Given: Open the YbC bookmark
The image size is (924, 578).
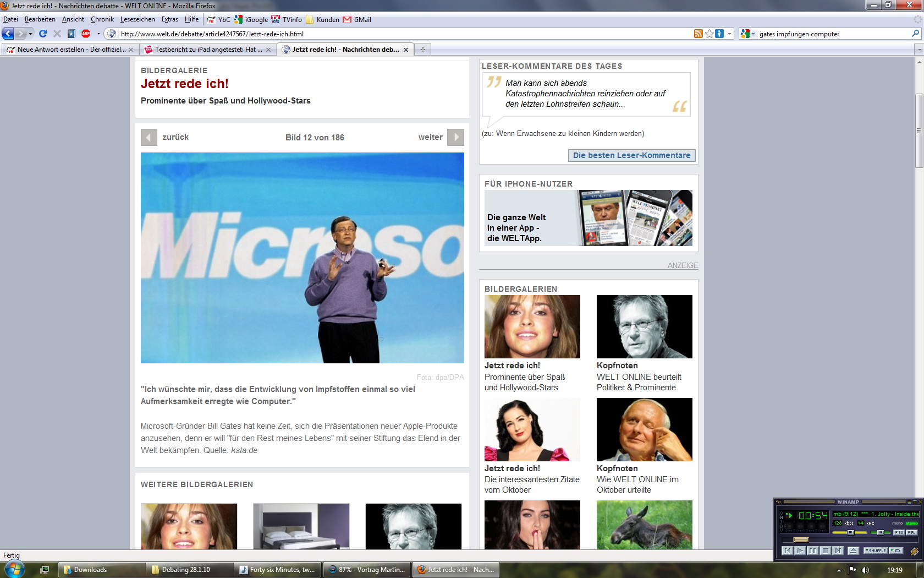Looking at the screenshot, I should (219, 19).
